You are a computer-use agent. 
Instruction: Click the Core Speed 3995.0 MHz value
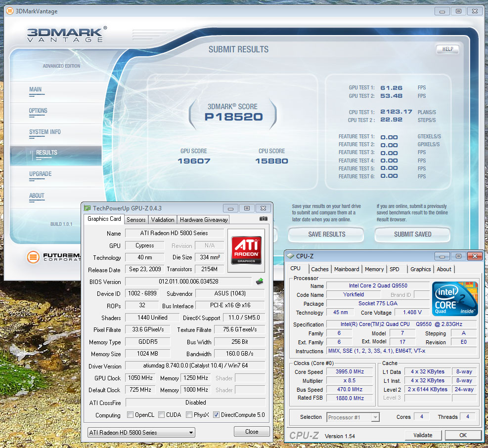(350, 371)
